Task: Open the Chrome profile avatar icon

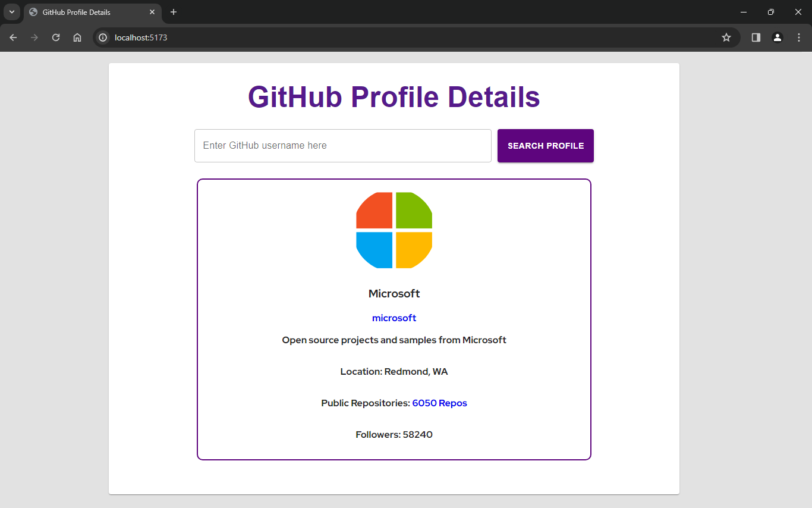Action: coord(778,37)
